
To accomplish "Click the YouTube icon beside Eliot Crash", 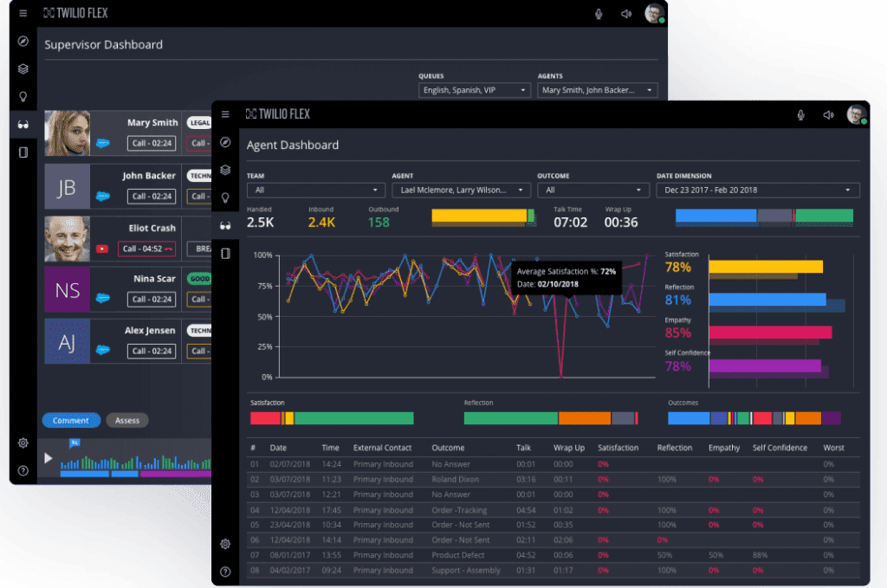I will pos(103,249).
